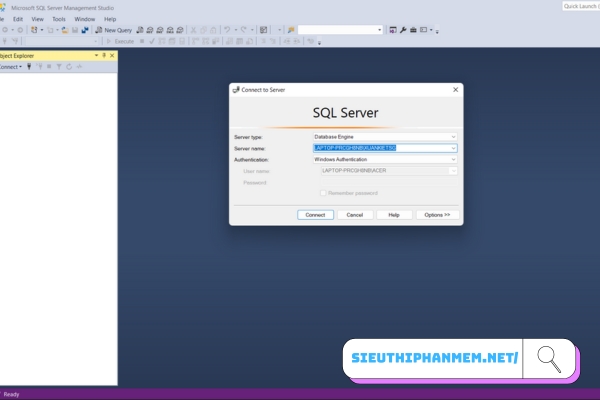Click the Copy toolbar icon
This screenshot has height=400, width=600.
point(203,30)
